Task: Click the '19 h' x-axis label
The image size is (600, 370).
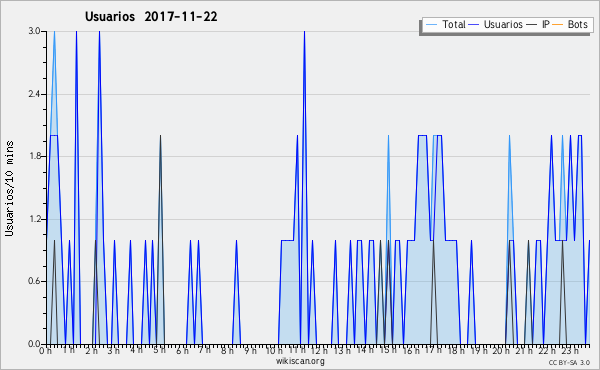Action: coord(479,350)
